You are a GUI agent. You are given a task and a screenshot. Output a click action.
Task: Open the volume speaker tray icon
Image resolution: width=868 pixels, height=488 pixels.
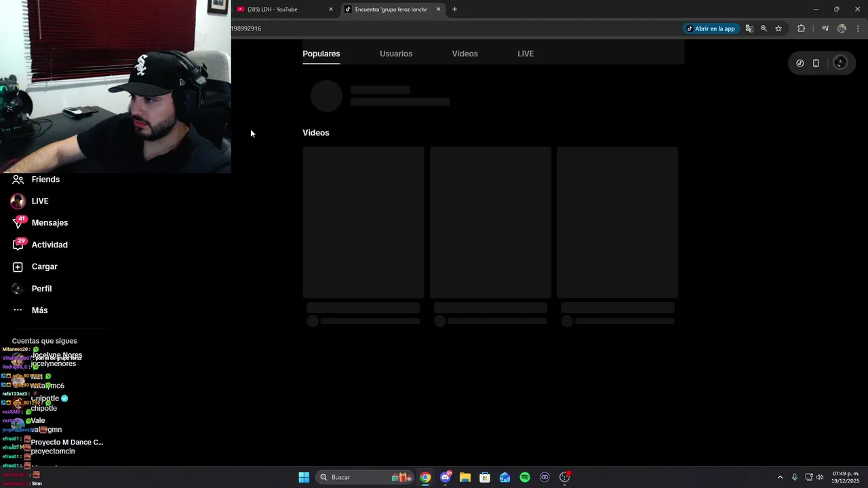pos(819,477)
